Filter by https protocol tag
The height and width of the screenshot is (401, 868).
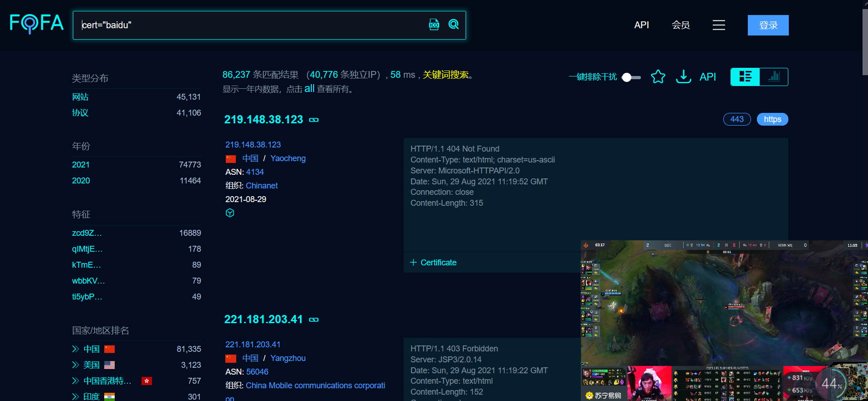click(772, 119)
